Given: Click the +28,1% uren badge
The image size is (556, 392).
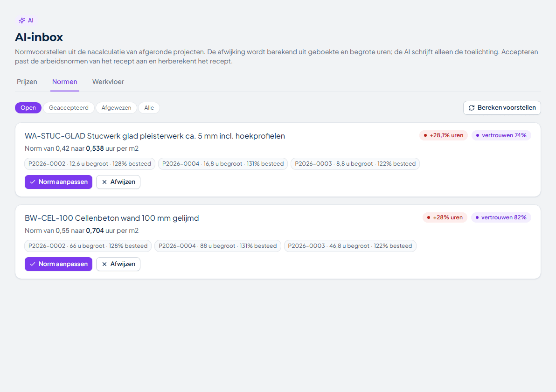Looking at the screenshot, I should click(x=444, y=135).
